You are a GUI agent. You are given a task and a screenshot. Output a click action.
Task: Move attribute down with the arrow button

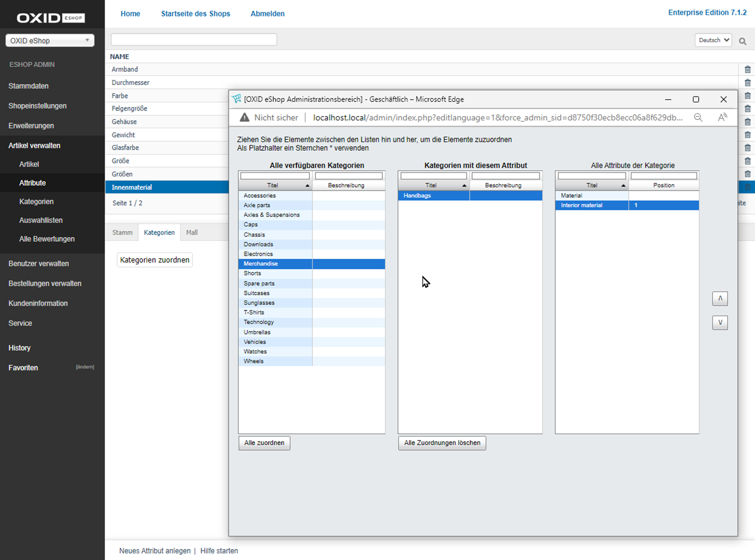click(x=720, y=323)
